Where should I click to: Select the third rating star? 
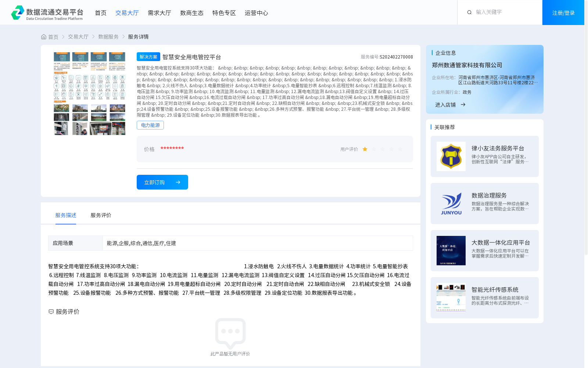(x=383, y=149)
